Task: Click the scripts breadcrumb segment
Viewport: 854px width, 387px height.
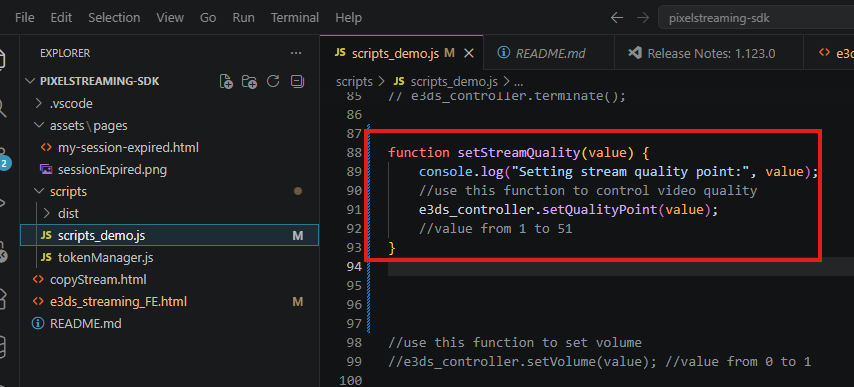Action: (x=354, y=82)
